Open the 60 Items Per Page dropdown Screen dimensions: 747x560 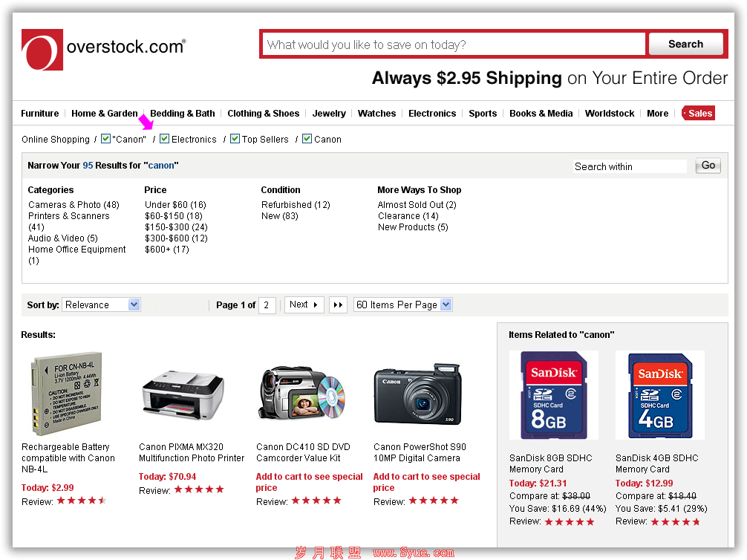click(x=402, y=305)
